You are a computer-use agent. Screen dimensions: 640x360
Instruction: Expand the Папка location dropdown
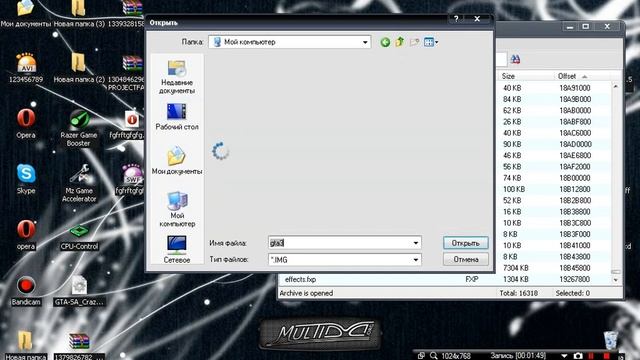365,42
